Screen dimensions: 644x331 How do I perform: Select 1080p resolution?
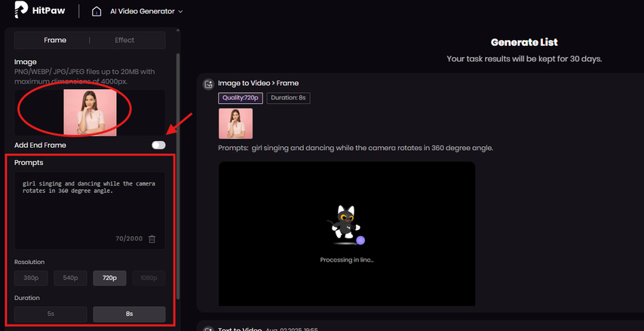coord(149,278)
